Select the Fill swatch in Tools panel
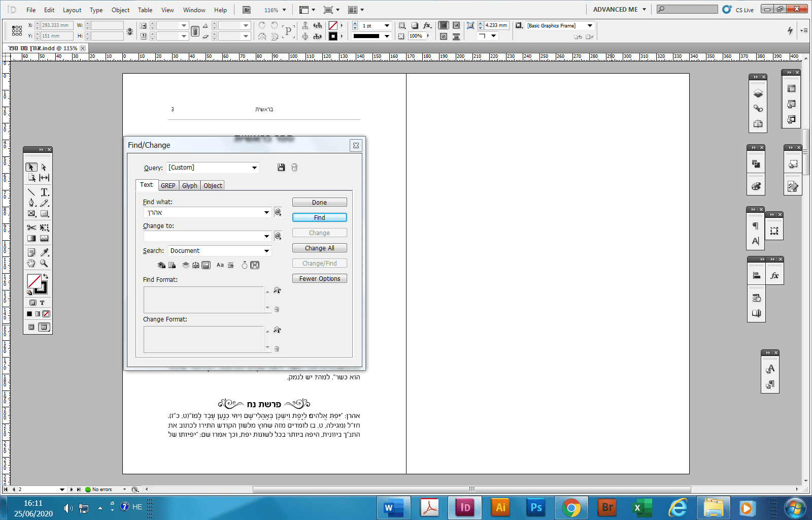This screenshot has height=520, width=812. click(34, 281)
